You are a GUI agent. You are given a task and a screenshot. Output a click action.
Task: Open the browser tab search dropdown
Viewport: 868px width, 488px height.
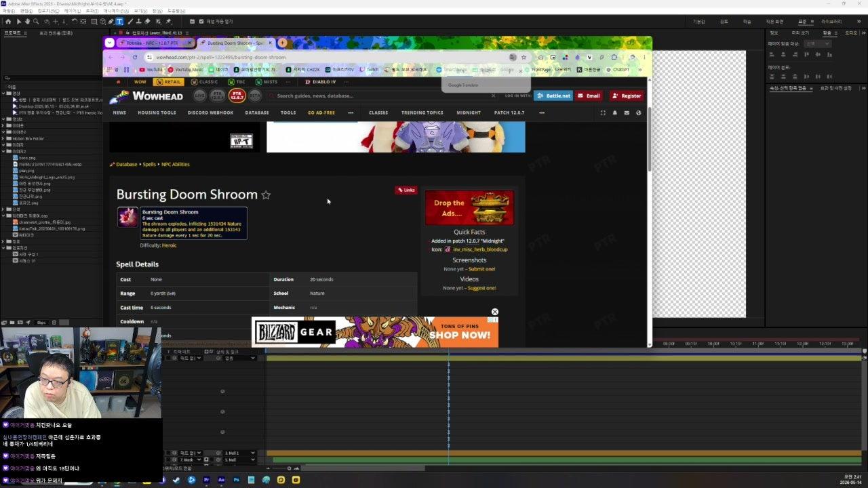click(109, 43)
